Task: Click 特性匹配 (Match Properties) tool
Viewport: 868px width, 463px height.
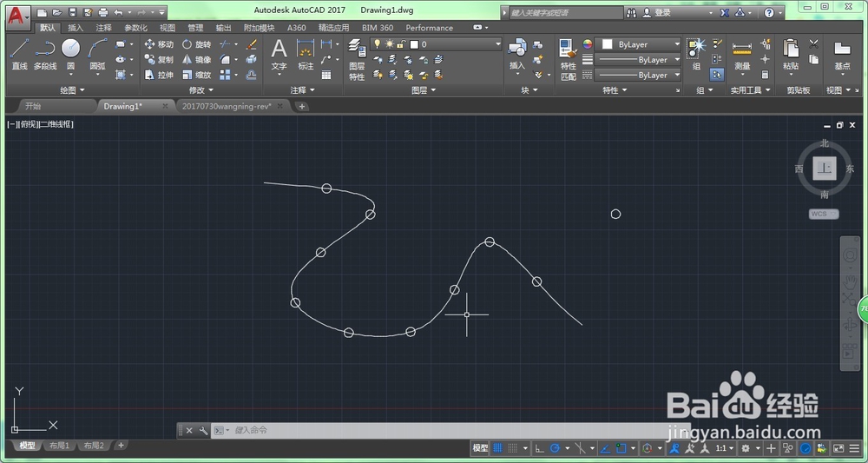Action: coord(569,60)
